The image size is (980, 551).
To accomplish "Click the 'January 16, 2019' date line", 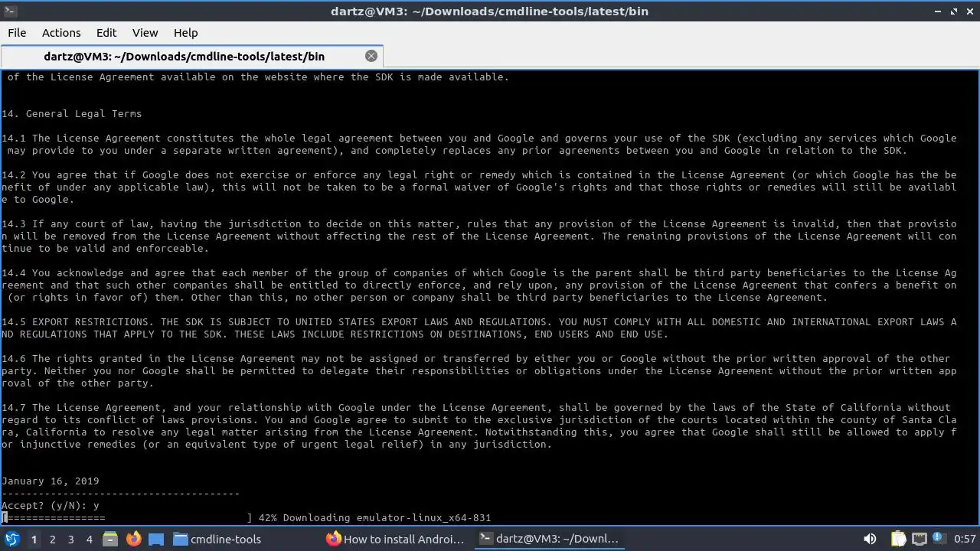I will click(51, 481).
